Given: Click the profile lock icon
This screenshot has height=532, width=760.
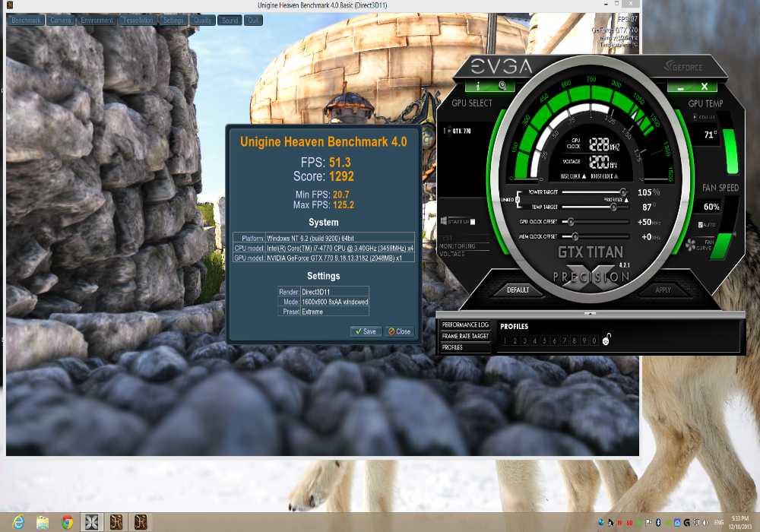Looking at the screenshot, I should coord(606,340).
